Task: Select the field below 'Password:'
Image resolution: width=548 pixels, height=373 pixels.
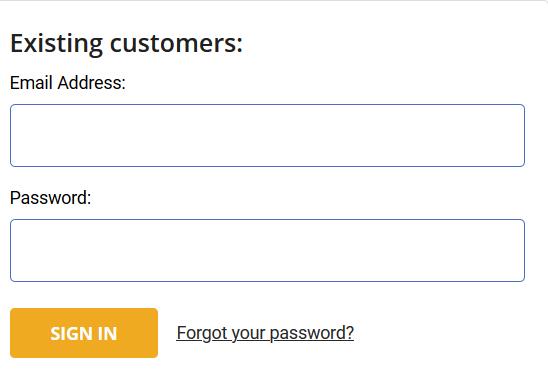Action: tap(267, 250)
